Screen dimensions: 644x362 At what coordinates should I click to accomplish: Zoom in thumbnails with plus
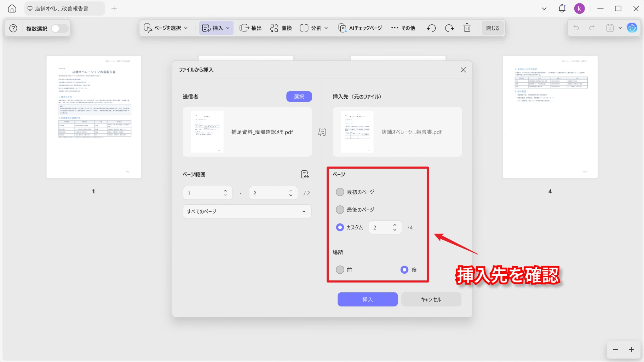pos(631,349)
